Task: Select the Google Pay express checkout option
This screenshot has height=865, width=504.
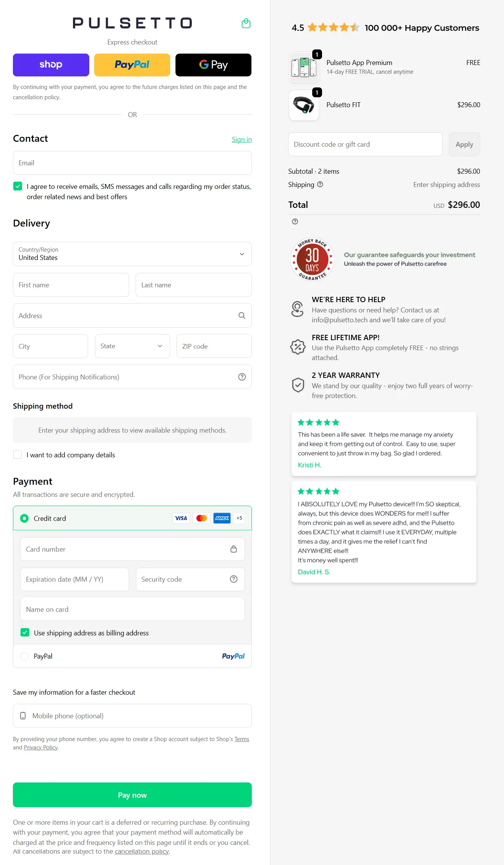Action: click(213, 65)
